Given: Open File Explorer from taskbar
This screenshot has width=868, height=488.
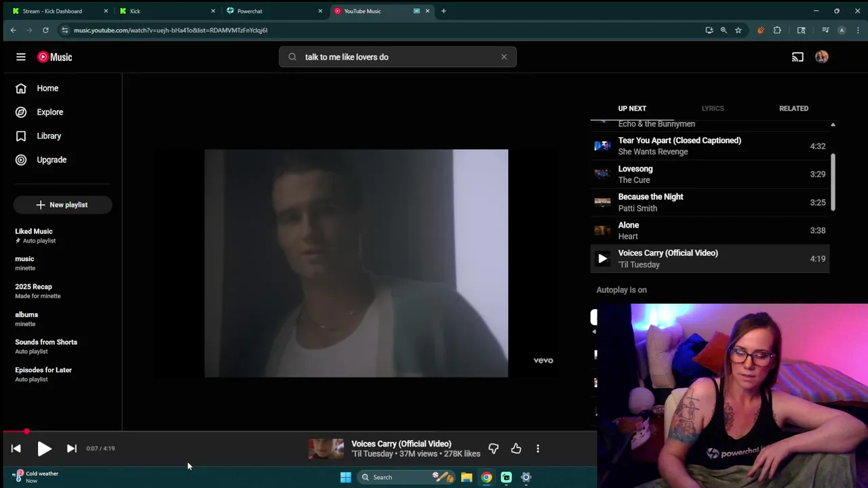Looking at the screenshot, I should coord(467,477).
